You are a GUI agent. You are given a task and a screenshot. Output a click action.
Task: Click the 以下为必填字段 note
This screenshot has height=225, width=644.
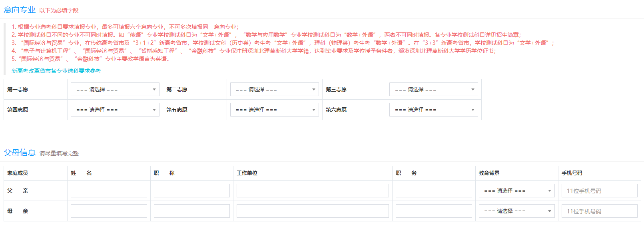click(x=59, y=10)
